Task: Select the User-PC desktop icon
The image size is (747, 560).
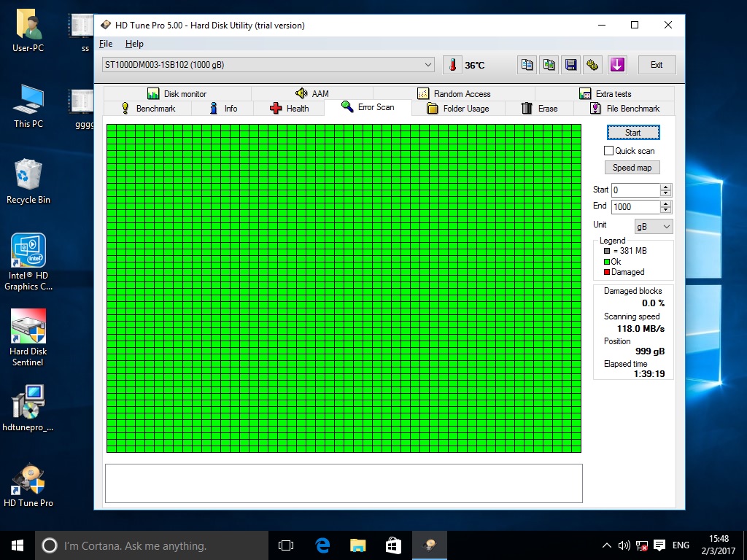Action: point(28,31)
